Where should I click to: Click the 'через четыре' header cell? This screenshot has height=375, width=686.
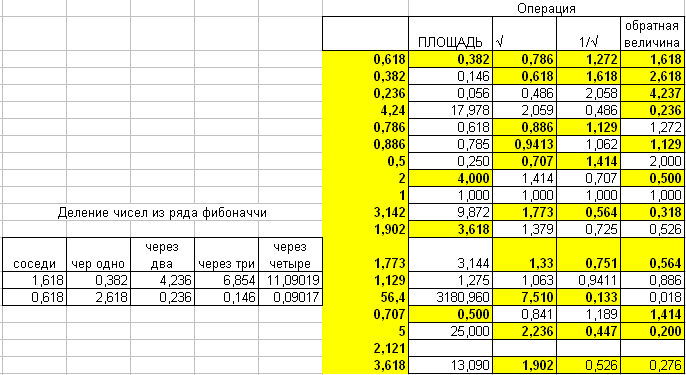coord(290,255)
